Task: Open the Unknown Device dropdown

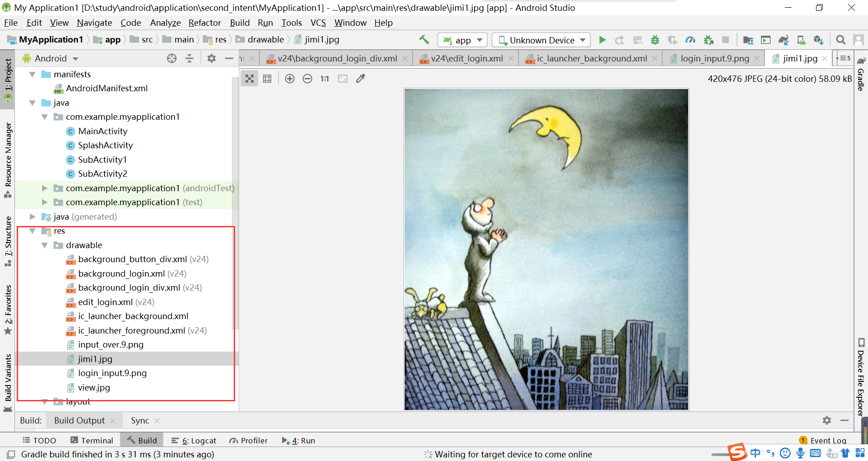Action: 541,40
